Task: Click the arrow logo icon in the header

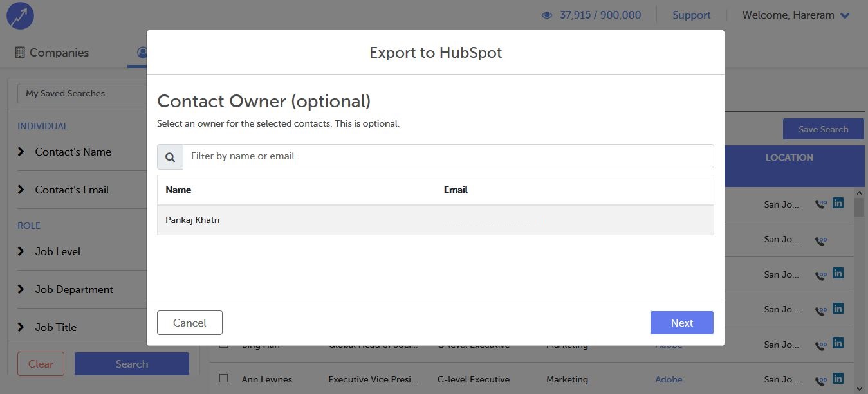Action: (20, 15)
